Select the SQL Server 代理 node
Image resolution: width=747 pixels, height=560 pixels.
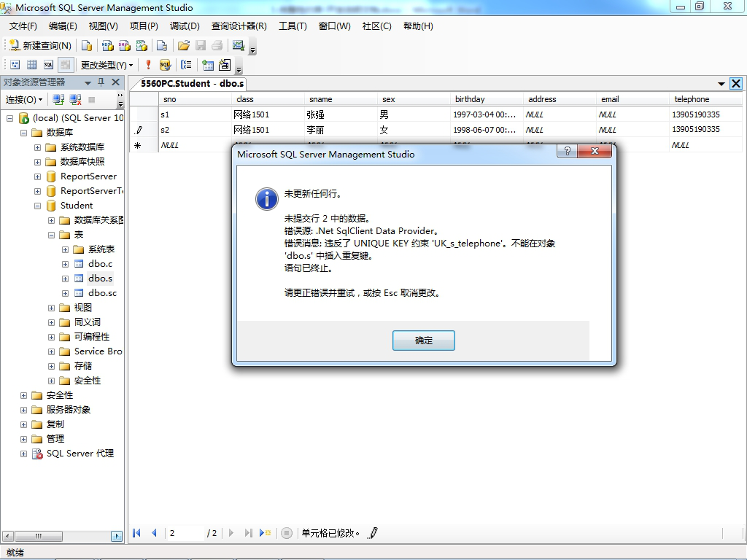[x=80, y=454]
